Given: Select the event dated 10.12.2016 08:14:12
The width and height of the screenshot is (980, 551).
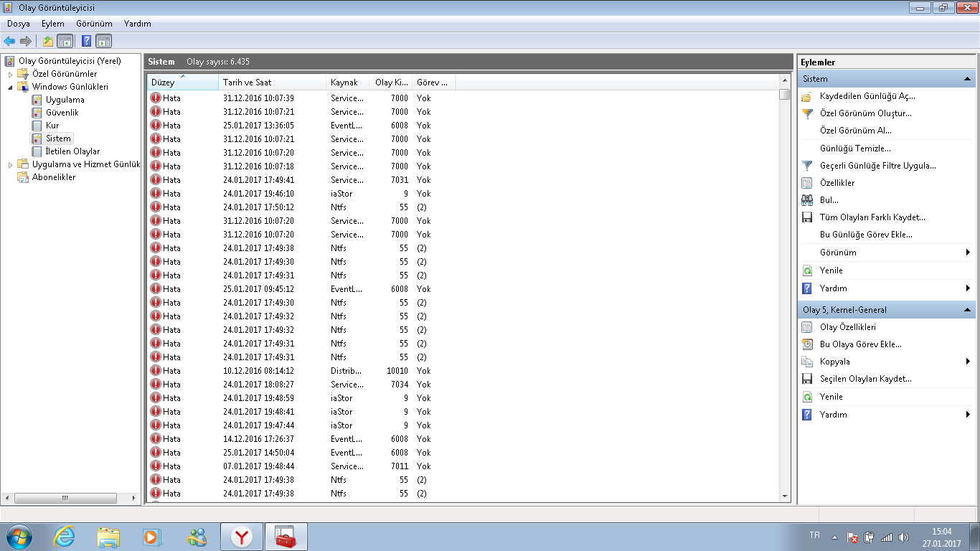Looking at the screenshot, I should [463, 371].
